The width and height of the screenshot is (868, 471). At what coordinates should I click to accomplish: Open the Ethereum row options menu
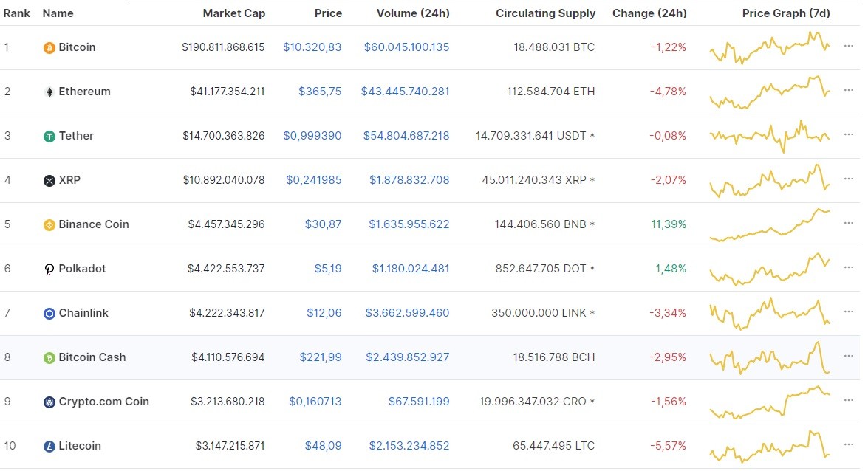tap(850, 92)
